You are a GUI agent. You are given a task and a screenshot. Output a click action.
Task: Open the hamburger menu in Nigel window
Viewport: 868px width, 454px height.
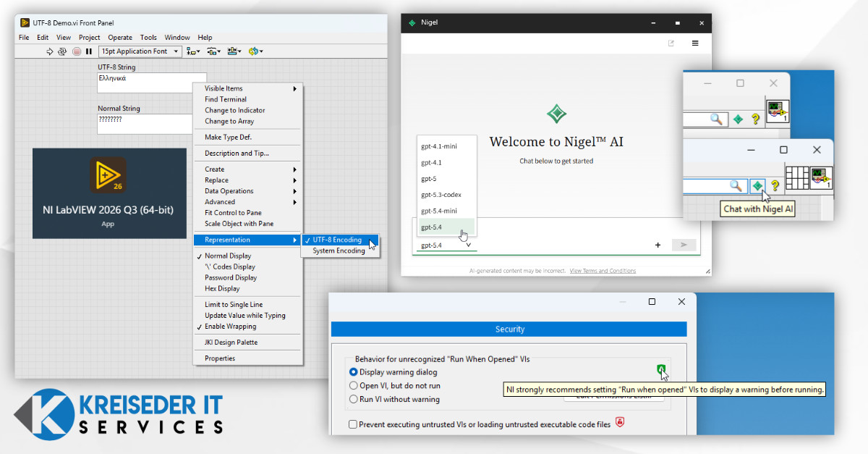695,43
